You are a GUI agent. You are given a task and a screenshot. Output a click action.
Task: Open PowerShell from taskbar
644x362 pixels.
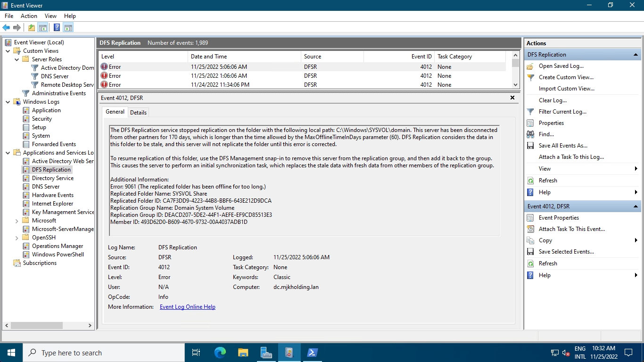tap(312, 353)
